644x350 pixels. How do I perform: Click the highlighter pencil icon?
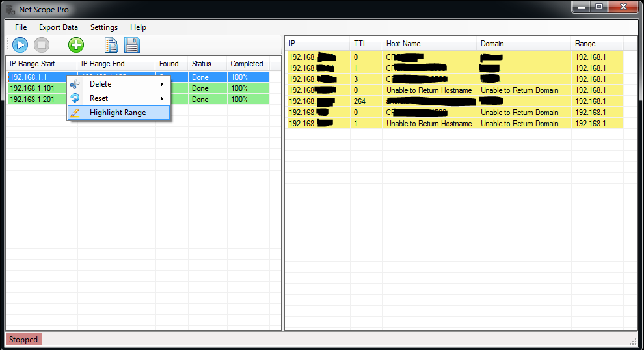click(x=75, y=113)
